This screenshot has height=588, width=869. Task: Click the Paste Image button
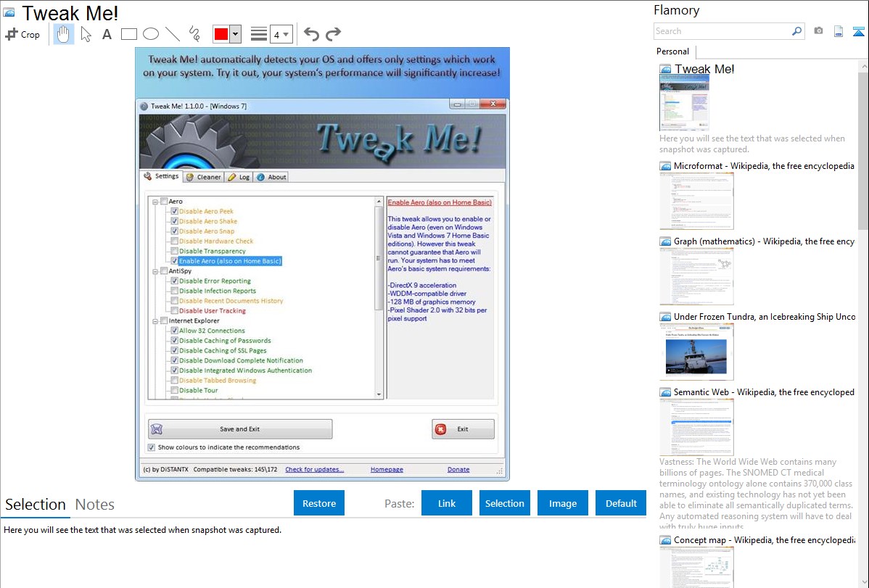[562, 503]
